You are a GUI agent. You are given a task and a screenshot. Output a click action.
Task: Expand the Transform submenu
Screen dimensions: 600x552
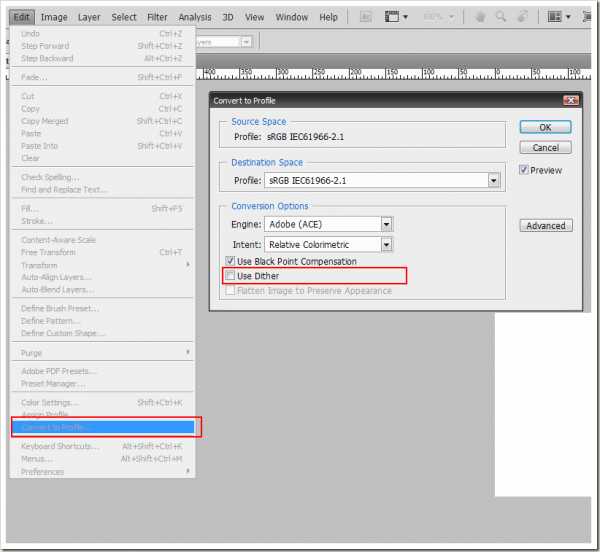188,265
